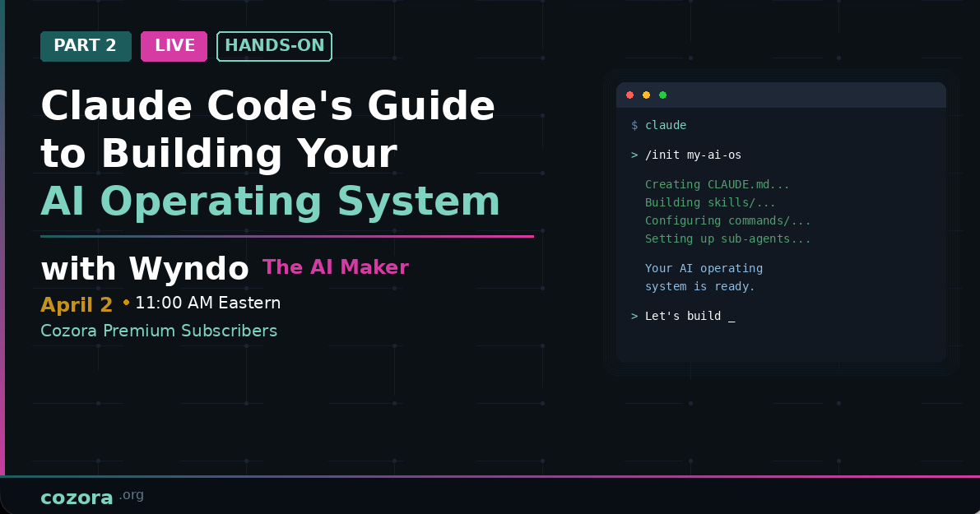
Task: Click the '.org' footer text
Action: pos(132,495)
